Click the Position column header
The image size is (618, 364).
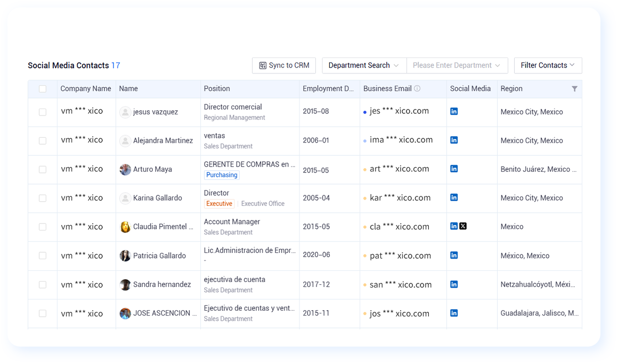pyautogui.click(x=217, y=88)
